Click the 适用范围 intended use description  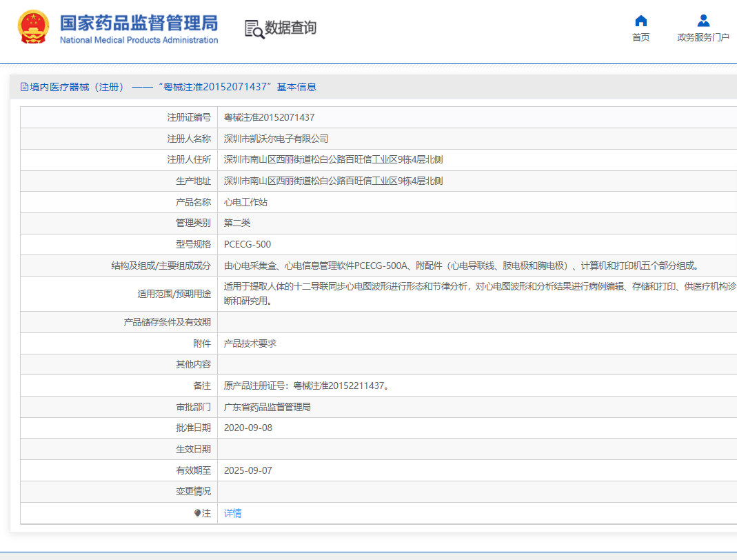tap(479, 293)
